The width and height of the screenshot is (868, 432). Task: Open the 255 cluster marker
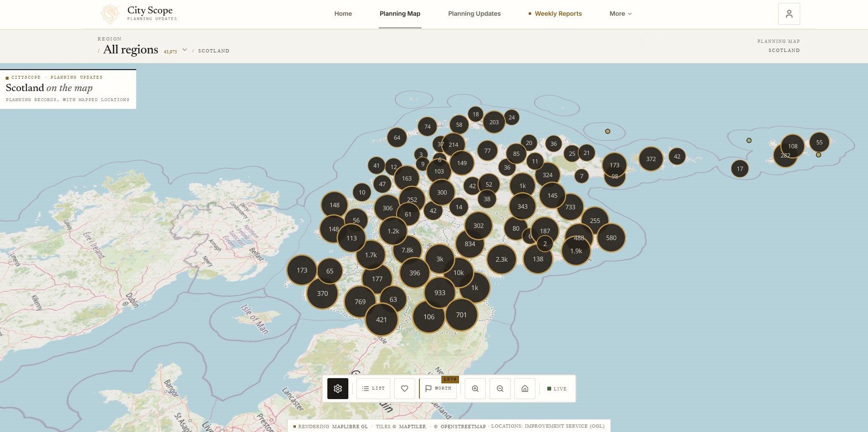[x=595, y=220]
